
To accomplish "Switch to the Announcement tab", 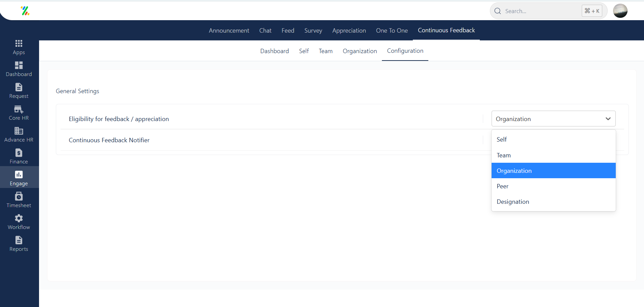I will coord(229,31).
